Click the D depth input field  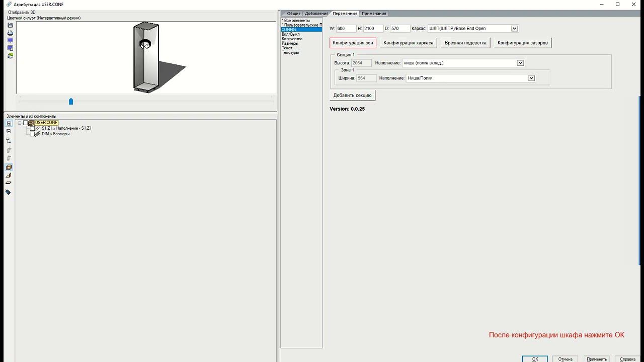point(400,29)
